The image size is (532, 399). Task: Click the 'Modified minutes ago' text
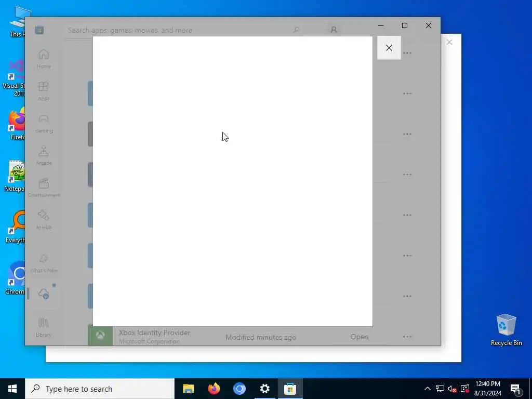coord(261,337)
